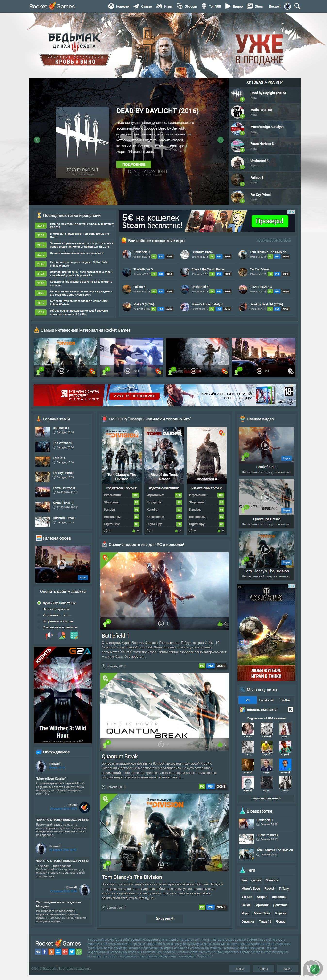This screenshot has width=327, height=980.
Task: Open the Twitter icon in the footer
Action: 72,951
